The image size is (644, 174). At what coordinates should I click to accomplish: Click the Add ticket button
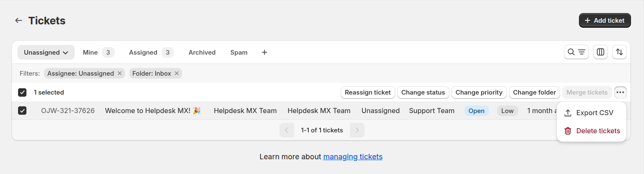[605, 20]
